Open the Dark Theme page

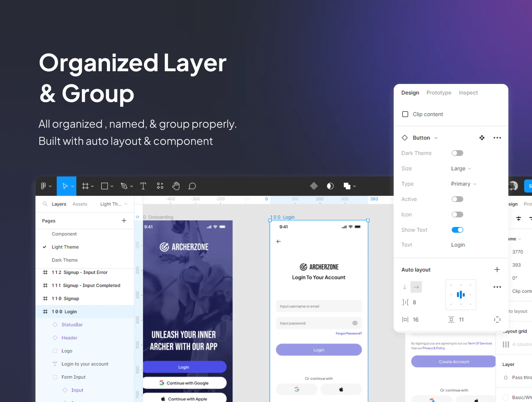(x=65, y=260)
